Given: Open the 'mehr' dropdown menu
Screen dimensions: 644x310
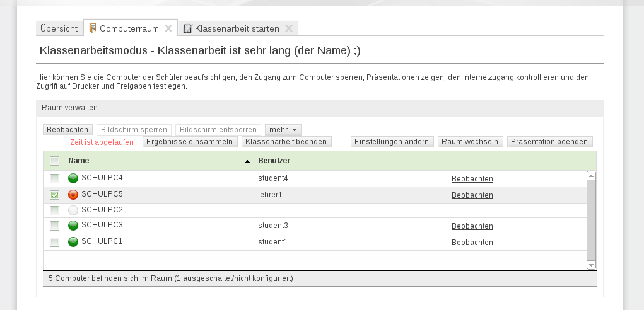Looking at the screenshot, I should [x=283, y=130].
